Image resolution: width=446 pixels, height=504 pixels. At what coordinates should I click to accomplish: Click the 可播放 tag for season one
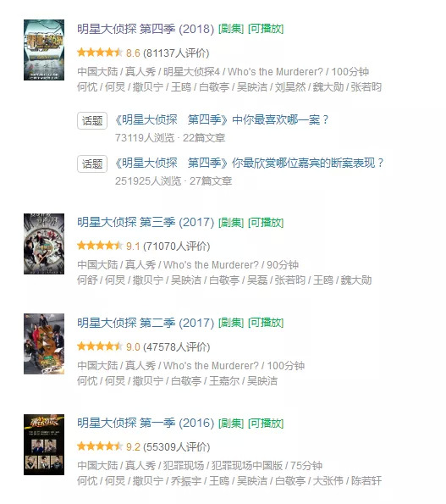pyautogui.click(x=266, y=423)
